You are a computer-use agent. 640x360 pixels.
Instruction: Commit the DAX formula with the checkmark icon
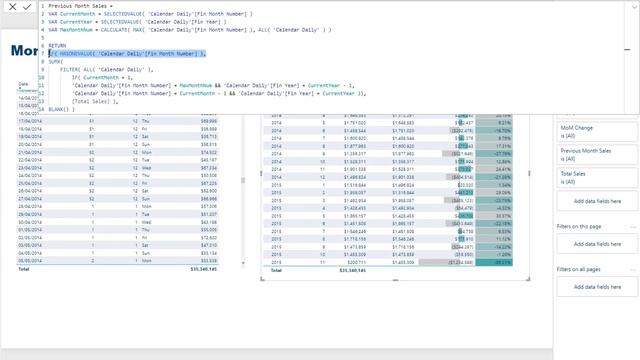pyautogui.click(x=27, y=7)
